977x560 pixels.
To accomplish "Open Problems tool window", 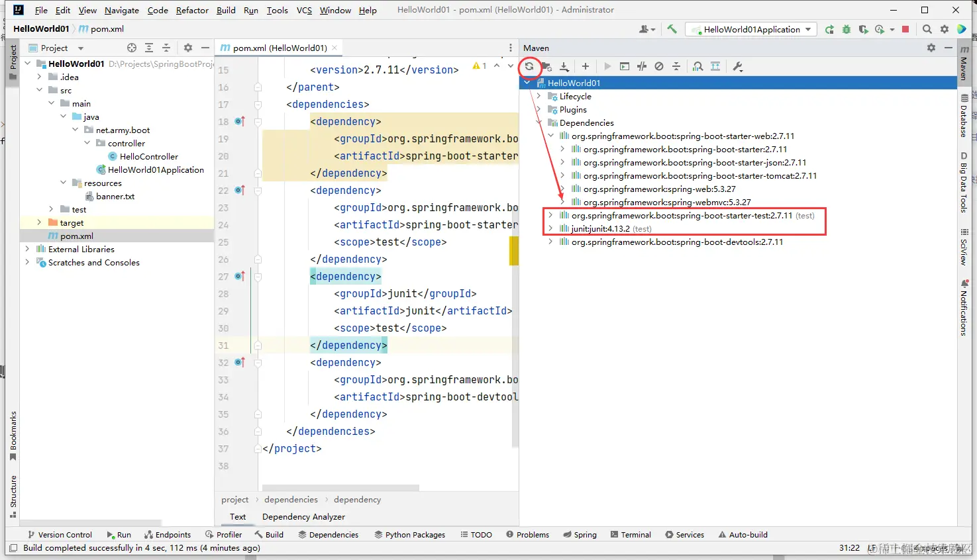I will coord(527,534).
